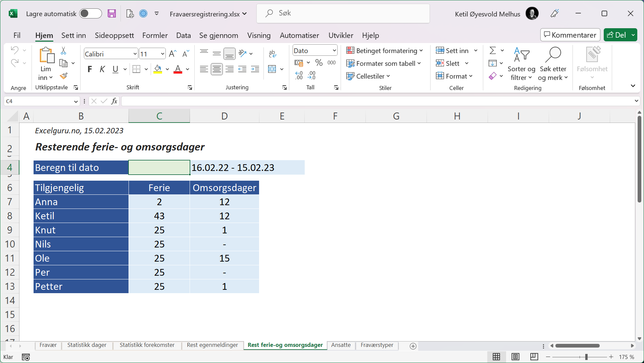644x363 pixels.
Task: Open the Name Box dropdown arrow
Action: pyautogui.click(x=76, y=101)
